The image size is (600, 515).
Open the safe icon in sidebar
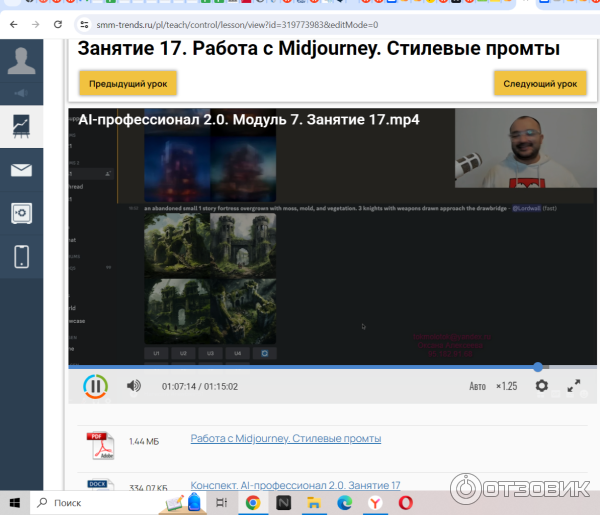tap(21, 213)
